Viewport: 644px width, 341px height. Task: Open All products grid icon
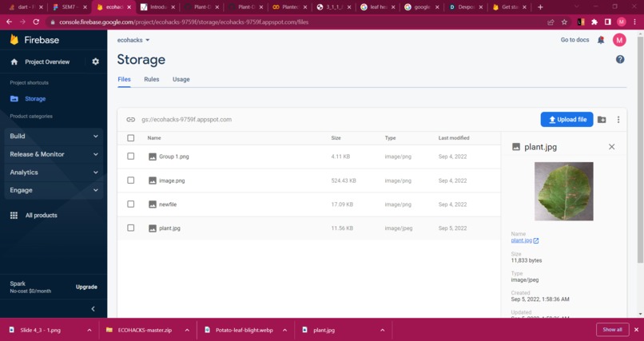coord(14,216)
